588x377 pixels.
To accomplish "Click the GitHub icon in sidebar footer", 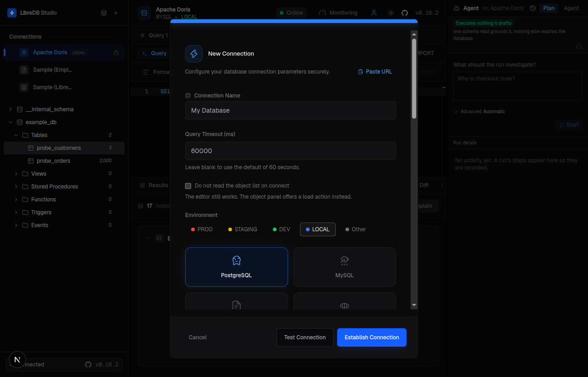I will 88,365.
